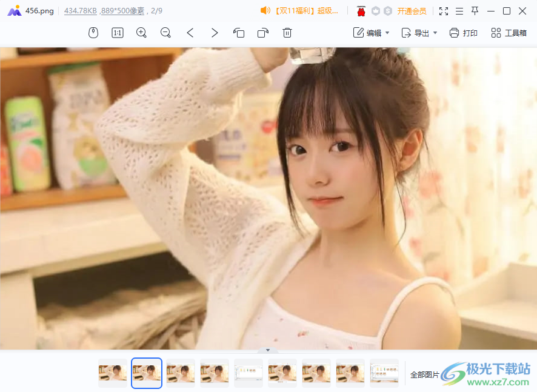Screen dimensions: 537x392
Task: Expand the 导出 dropdown arrow
Action: point(435,33)
